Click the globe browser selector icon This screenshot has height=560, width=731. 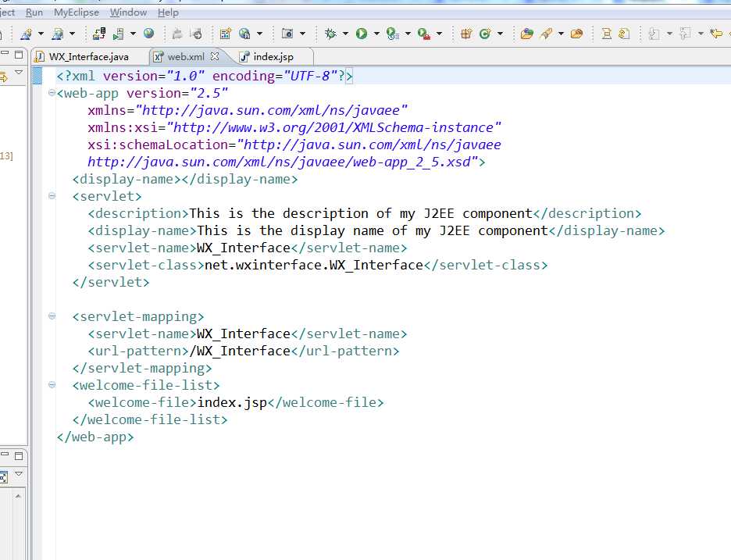[244, 34]
